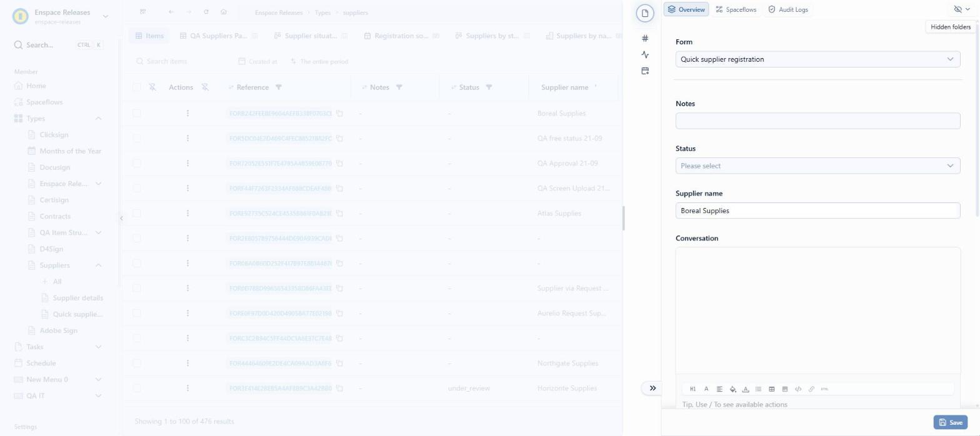The height and width of the screenshot is (436, 980).
Task: Pick fill background color bucket icon
Action: coord(732,389)
